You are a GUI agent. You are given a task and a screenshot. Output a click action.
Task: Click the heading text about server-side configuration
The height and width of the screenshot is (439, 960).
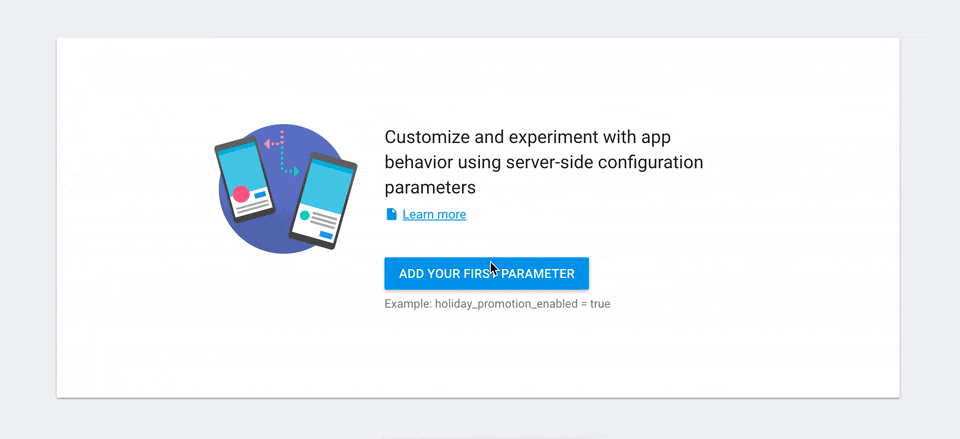544,162
